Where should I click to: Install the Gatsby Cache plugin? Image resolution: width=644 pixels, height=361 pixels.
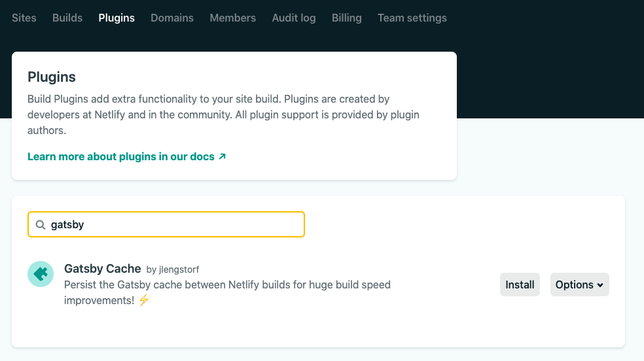pos(520,284)
